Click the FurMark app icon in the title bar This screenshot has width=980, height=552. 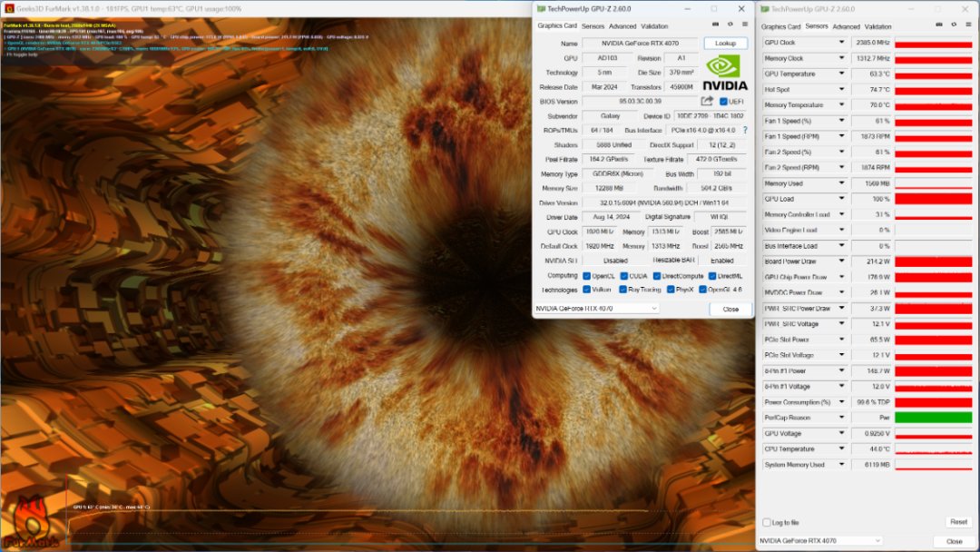(8, 9)
